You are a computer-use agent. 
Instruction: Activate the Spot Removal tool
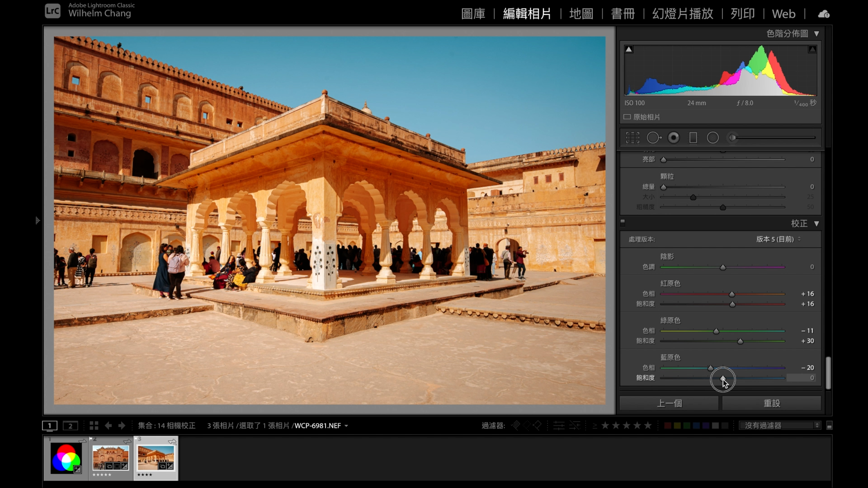click(x=653, y=138)
